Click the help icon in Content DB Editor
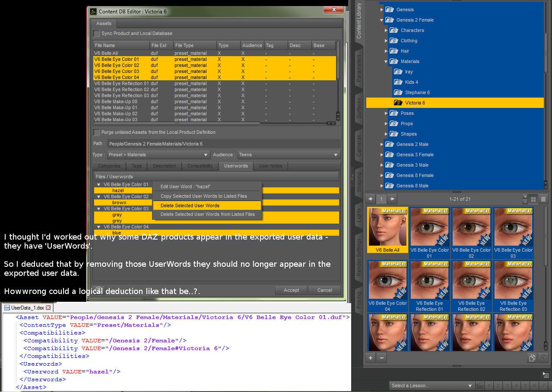This screenshot has height=392, width=552. coord(99,290)
